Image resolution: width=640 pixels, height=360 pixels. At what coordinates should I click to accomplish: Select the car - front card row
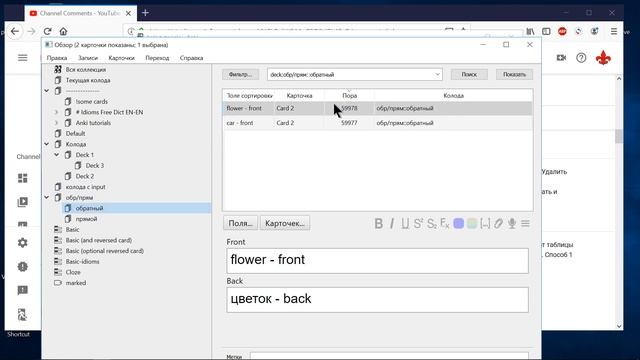point(378,123)
